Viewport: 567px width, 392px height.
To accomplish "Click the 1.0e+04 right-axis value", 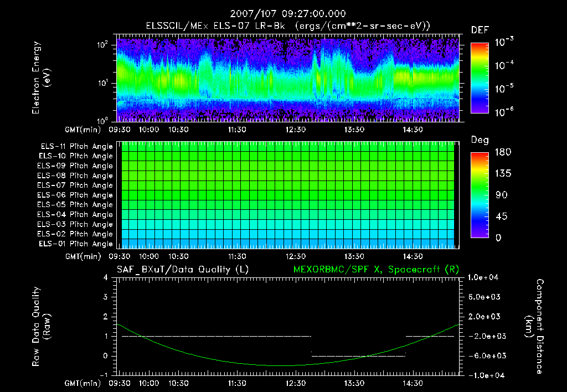I will pos(483,277).
